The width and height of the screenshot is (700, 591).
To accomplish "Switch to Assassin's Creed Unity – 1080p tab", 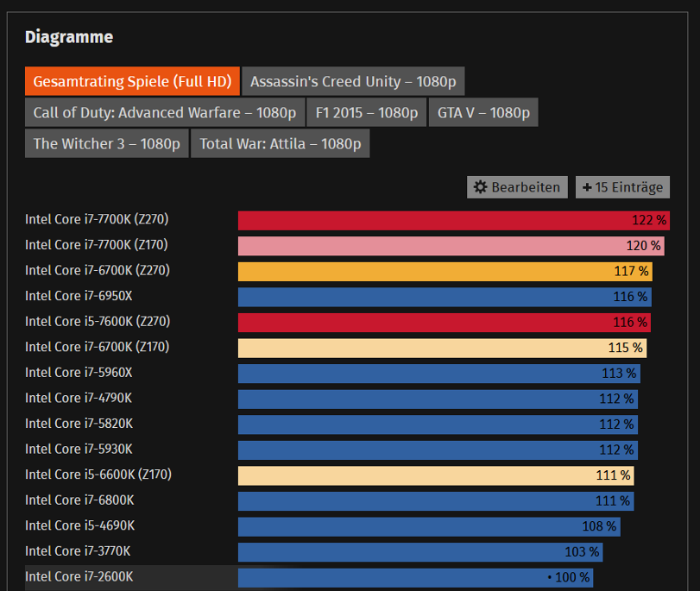I will [x=353, y=81].
